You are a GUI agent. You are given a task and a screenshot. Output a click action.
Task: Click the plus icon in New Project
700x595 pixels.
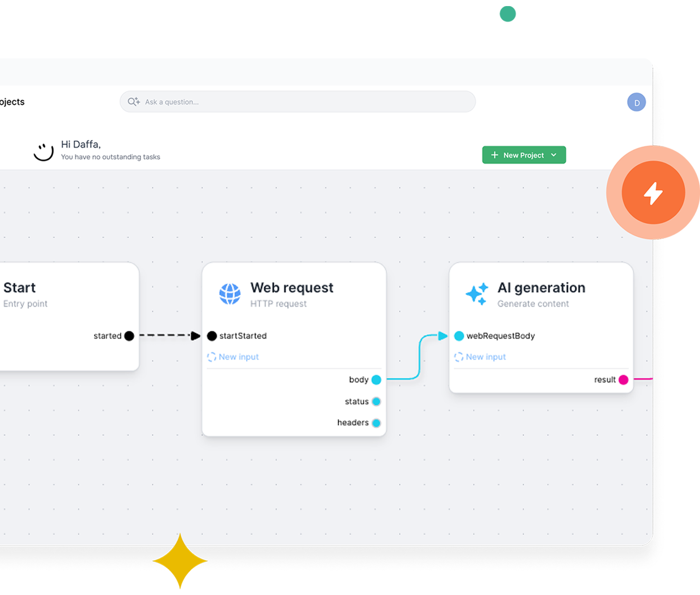495,155
